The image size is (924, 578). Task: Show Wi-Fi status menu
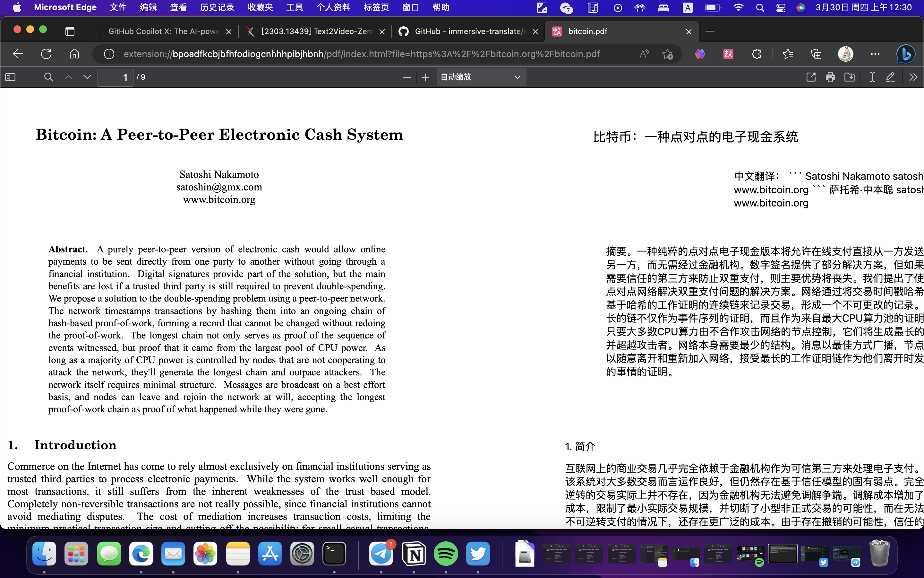coord(739,8)
